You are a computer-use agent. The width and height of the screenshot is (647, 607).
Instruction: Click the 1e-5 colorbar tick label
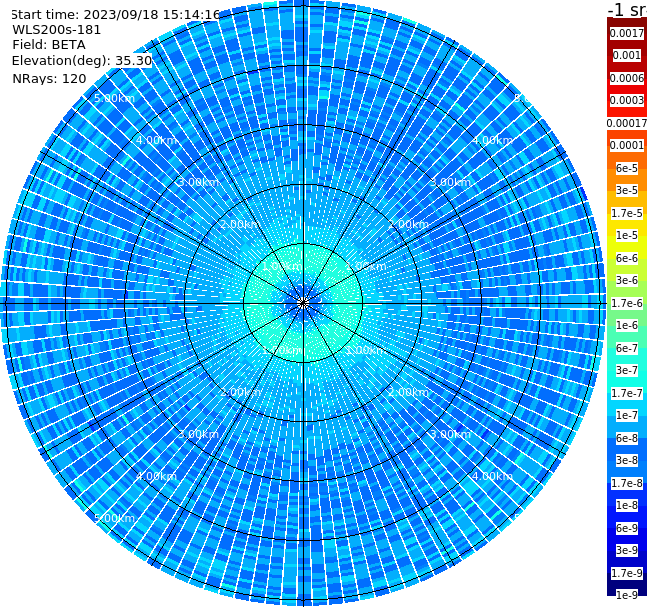(x=627, y=235)
